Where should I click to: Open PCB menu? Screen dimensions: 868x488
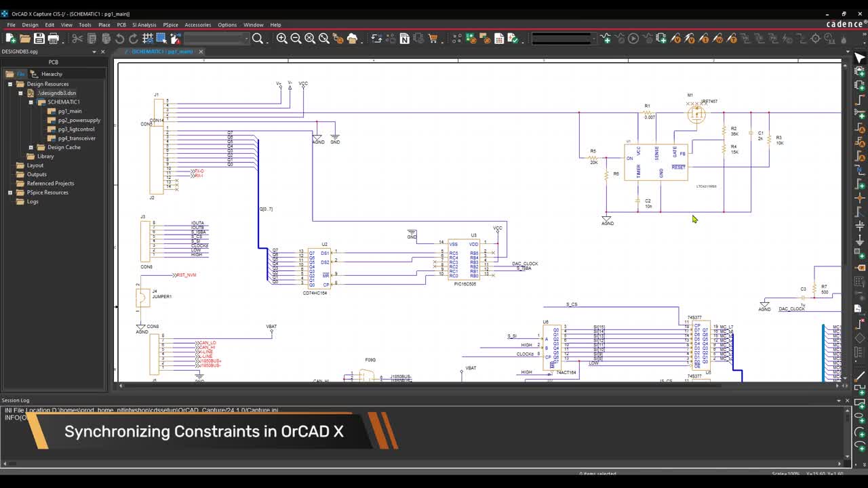click(121, 24)
